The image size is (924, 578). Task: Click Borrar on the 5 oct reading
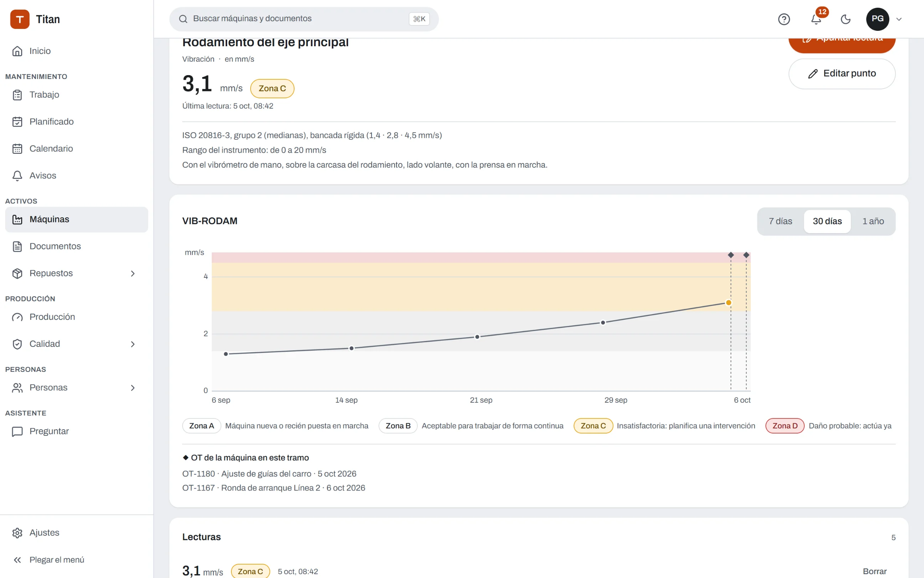click(x=875, y=571)
